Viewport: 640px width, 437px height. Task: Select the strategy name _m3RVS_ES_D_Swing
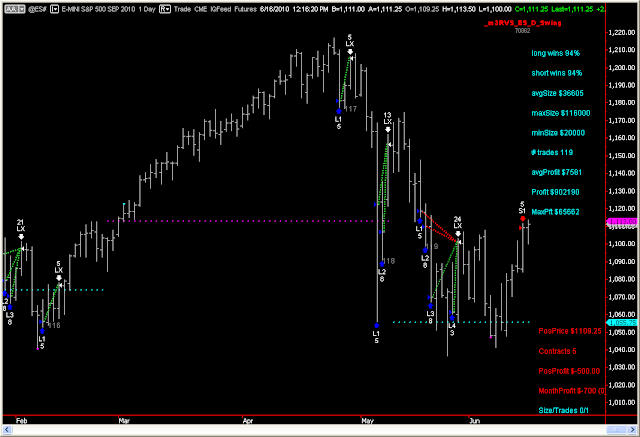[x=522, y=23]
